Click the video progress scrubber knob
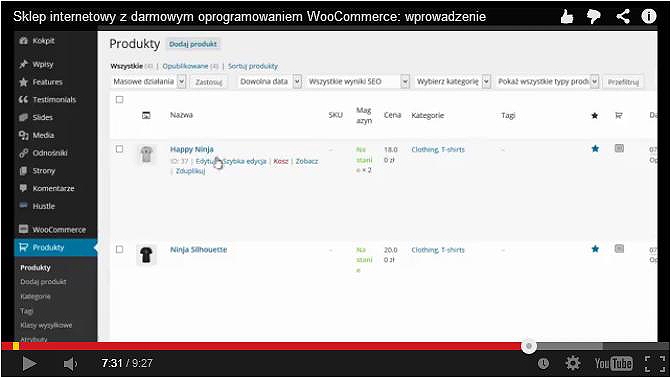 (529, 346)
